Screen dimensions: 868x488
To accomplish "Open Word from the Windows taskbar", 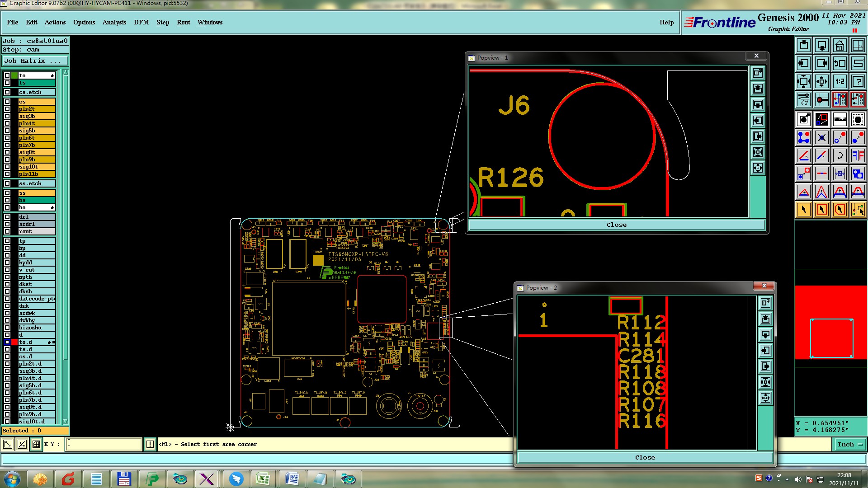I will (x=292, y=479).
